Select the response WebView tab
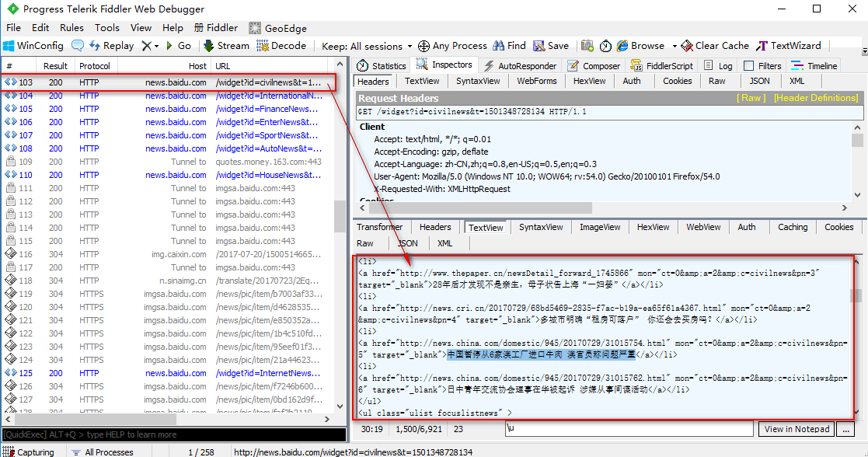This screenshot has width=868, height=457. (703, 227)
